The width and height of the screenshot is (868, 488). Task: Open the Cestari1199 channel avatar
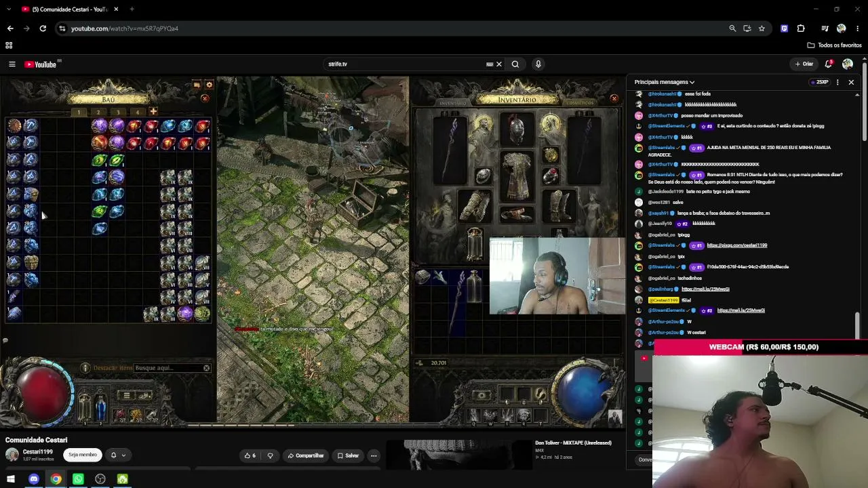[12, 455]
